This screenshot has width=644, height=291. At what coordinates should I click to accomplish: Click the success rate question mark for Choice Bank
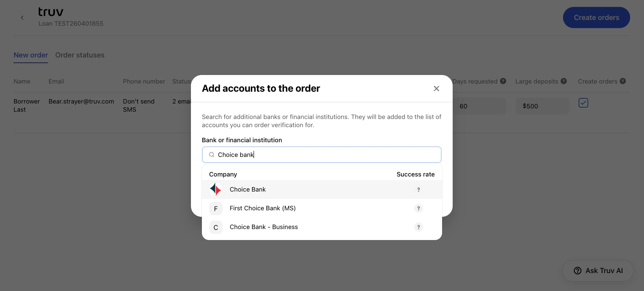(418, 190)
